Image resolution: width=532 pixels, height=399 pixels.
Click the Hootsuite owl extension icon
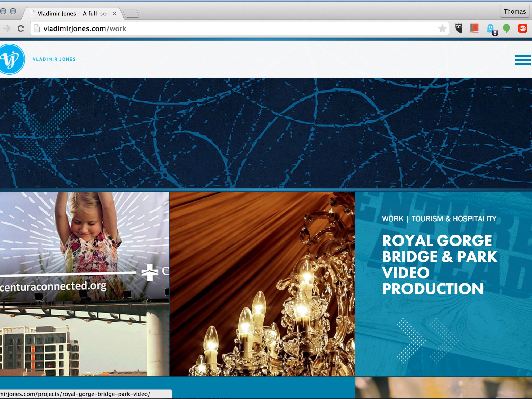tap(459, 28)
